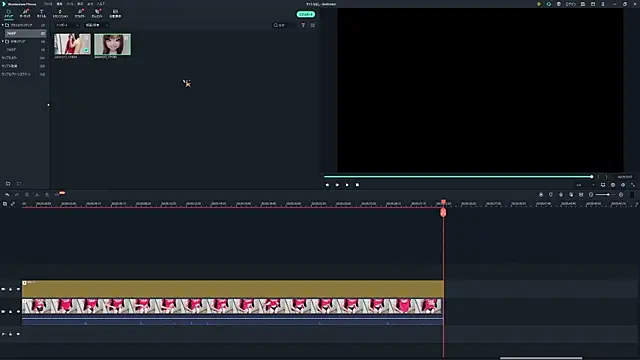The width and height of the screenshot is (640, 360).
Task: Toggle lock on the red video track
Action: 11,311
